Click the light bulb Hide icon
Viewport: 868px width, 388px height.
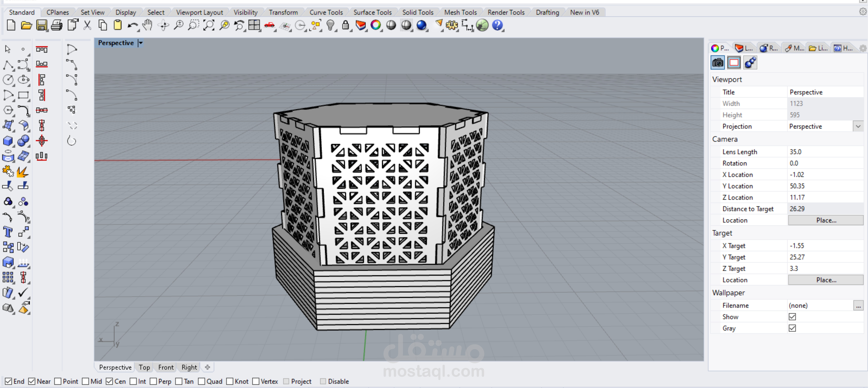tap(331, 25)
